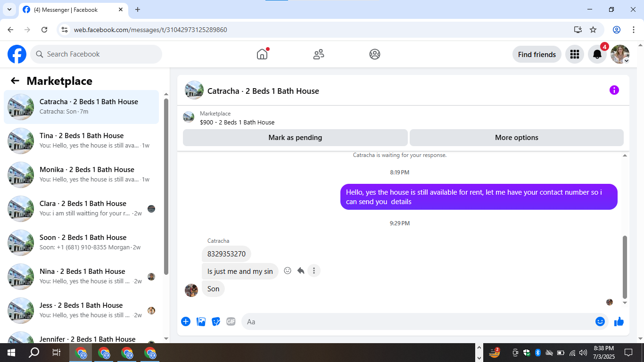Image resolution: width=644 pixels, height=362 pixels.
Task: Click the install app icon in address bar
Action: 578,30
